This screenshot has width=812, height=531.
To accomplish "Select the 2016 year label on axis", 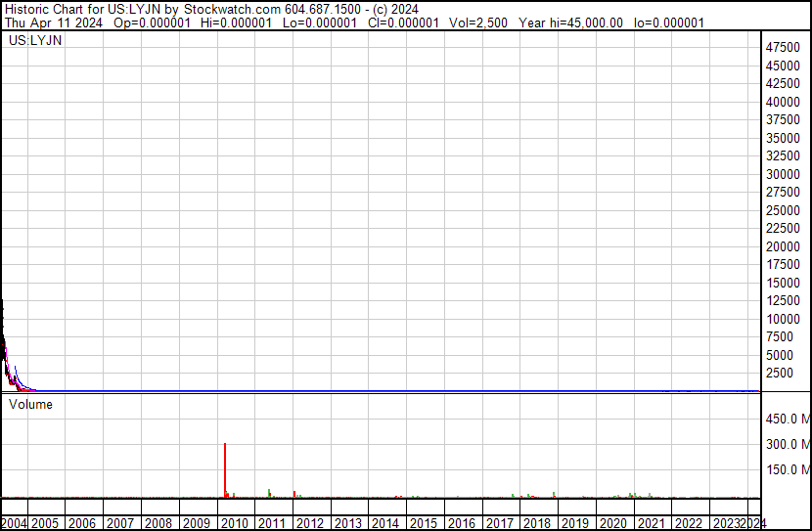I will click(x=462, y=523).
